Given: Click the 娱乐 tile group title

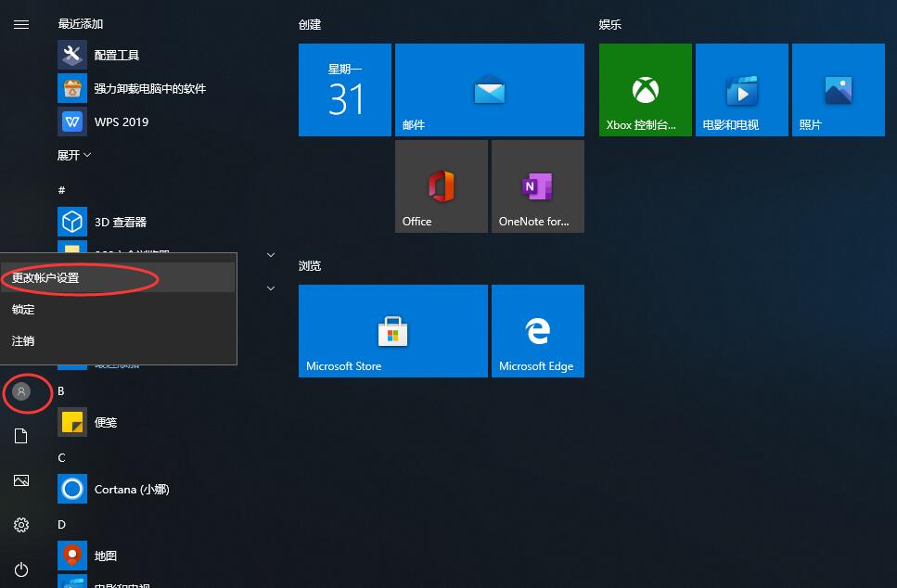Looking at the screenshot, I should click(x=609, y=25).
